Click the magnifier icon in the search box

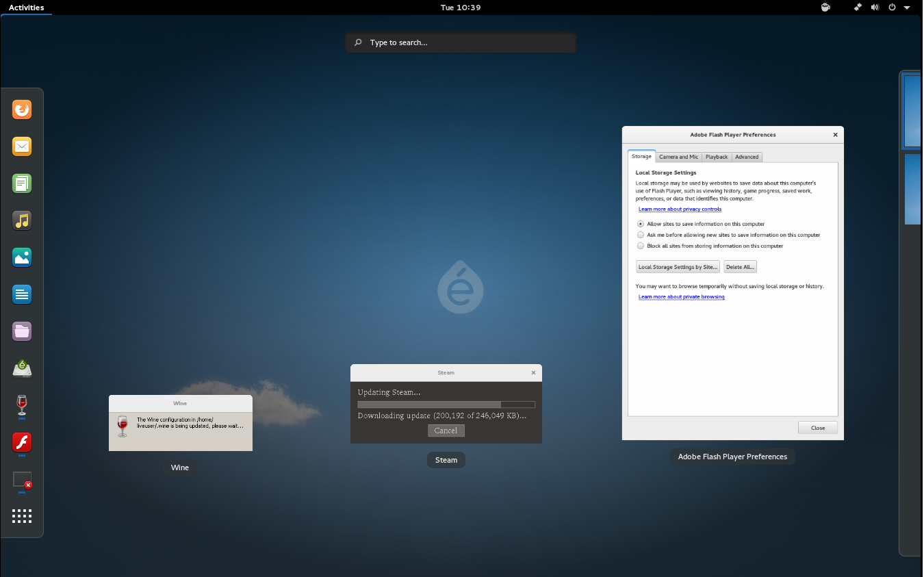(x=358, y=42)
